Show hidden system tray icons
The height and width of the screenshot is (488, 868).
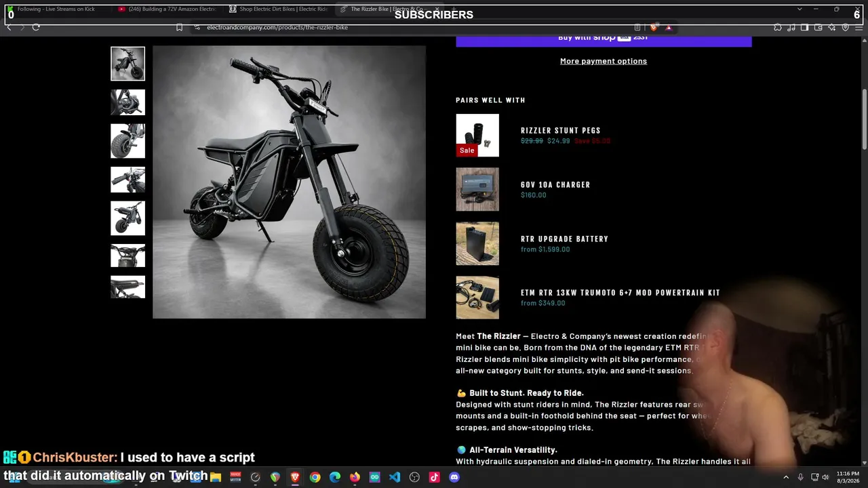pos(786,477)
